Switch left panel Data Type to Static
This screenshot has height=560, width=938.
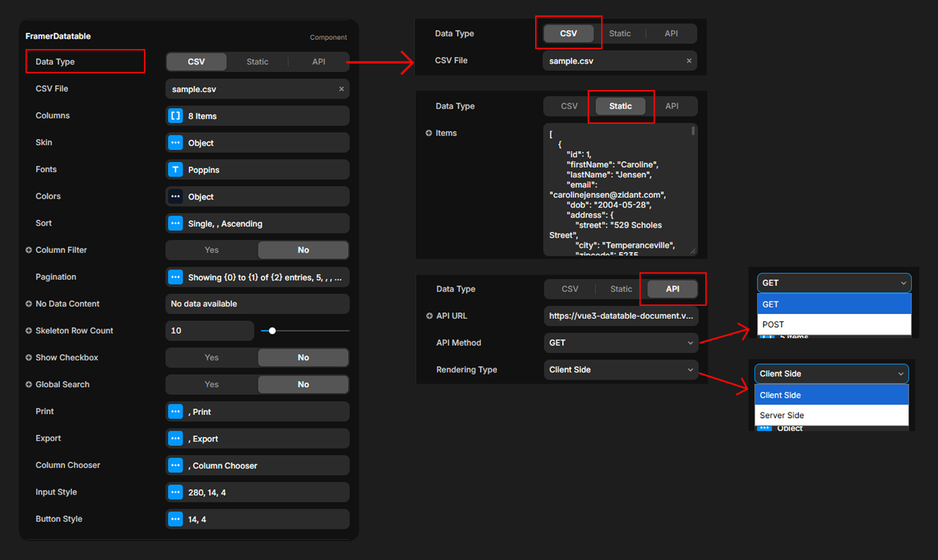pyautogui.click(x=257, y=62)
